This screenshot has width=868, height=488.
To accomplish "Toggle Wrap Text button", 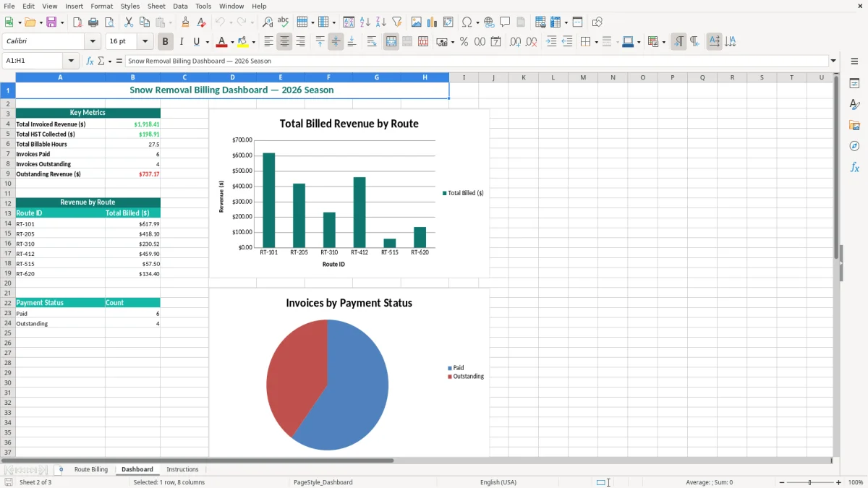I will 372,42.
